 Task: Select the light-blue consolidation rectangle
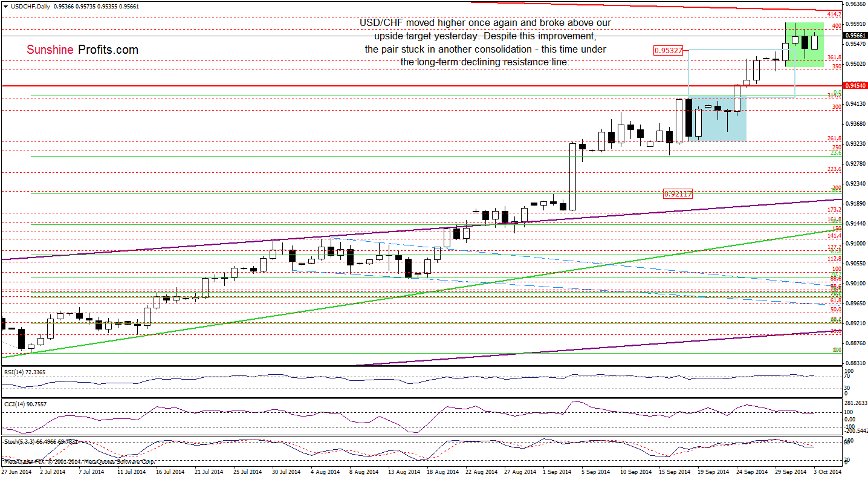pyautogui.click(x=718, y=119)
